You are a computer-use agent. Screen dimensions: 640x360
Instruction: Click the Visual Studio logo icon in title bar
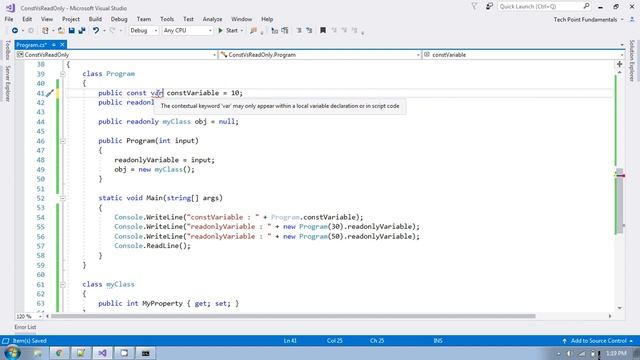coord(10,8)
